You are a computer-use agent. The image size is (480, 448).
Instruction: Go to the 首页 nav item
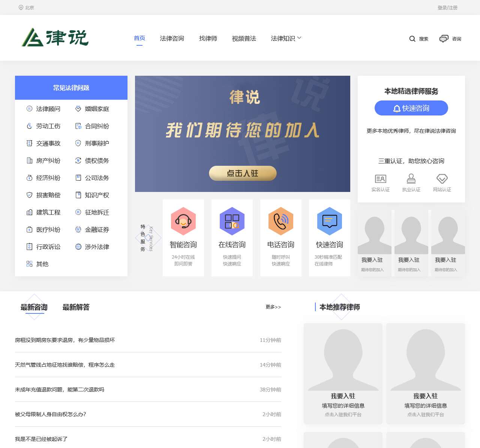[x=139, y=38]
